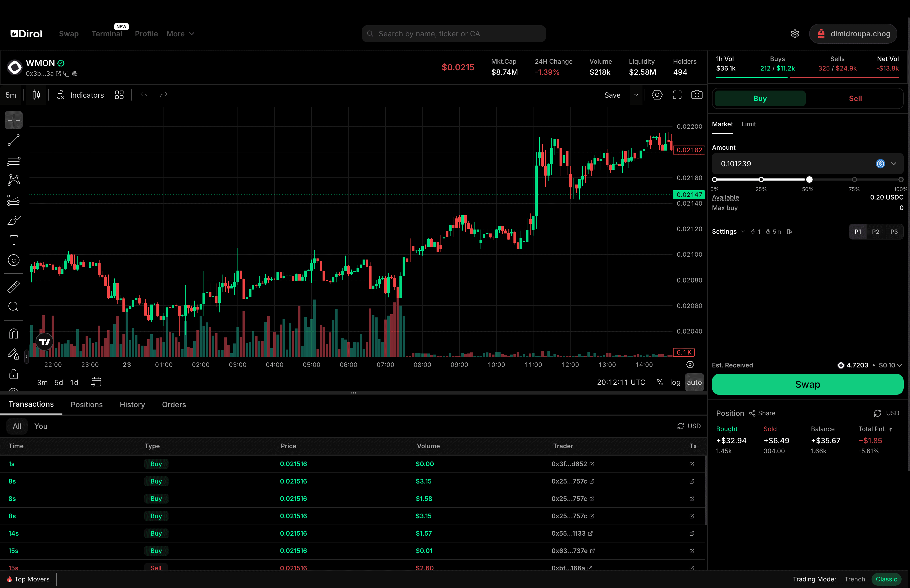Enable magnet mode on the drawing toolbar

(13, 333)
